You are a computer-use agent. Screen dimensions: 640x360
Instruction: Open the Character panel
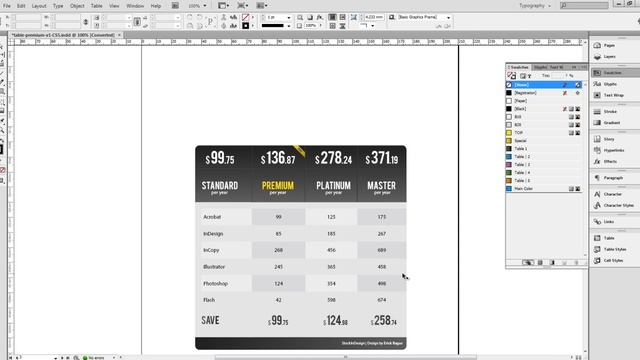pos(607,194)
